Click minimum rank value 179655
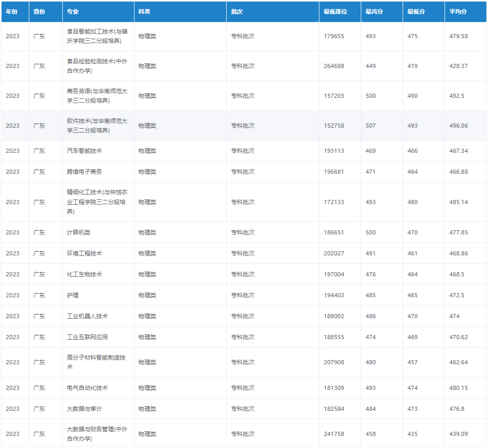Screen dimensions: 489x448 334,36
